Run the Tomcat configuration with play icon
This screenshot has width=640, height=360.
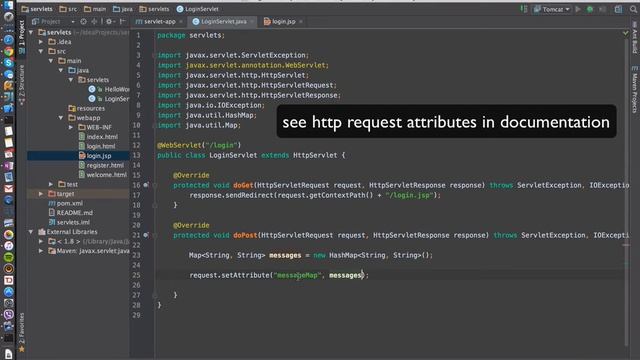pyautogui.click(x=578, y=9)
